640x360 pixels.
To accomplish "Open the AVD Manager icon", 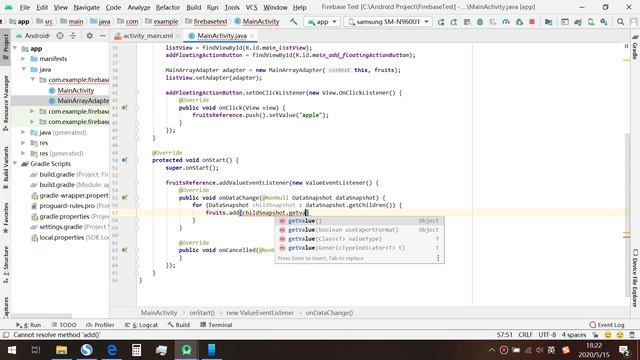I will (x=591, y=22).
